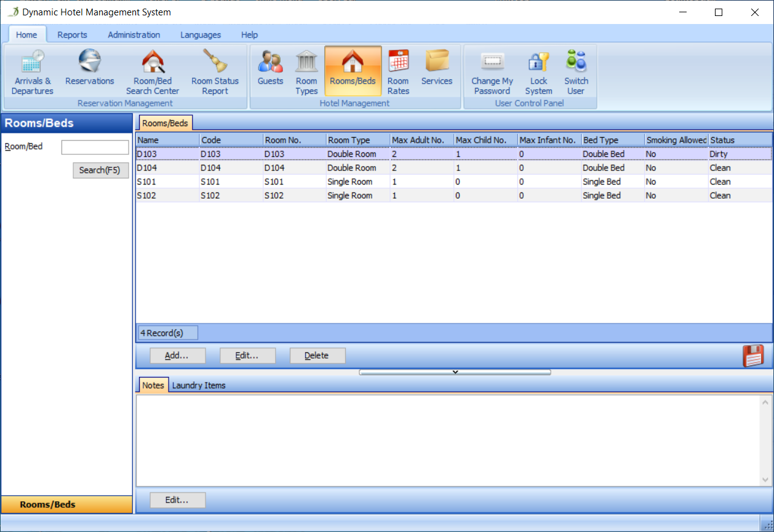Click the Switch User icon
The height and width of the screenshot is (532, 774).
(576, 73)
